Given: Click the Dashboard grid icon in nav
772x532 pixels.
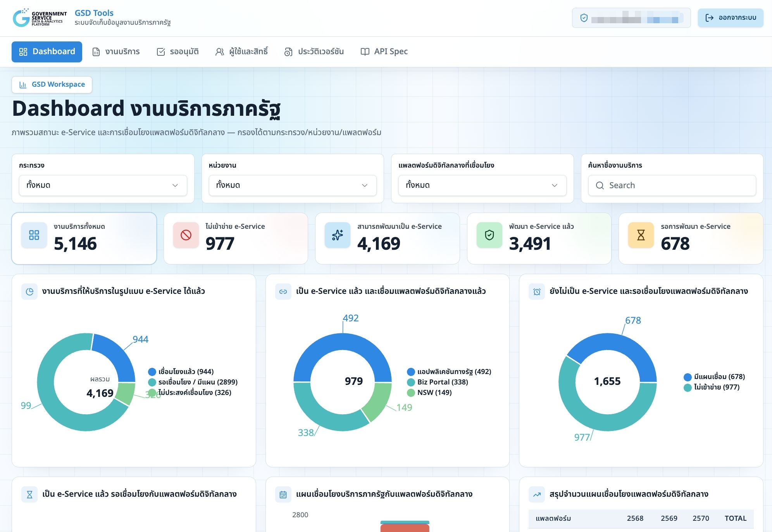Looking at the screenshot, I should [x=23, y=52].
